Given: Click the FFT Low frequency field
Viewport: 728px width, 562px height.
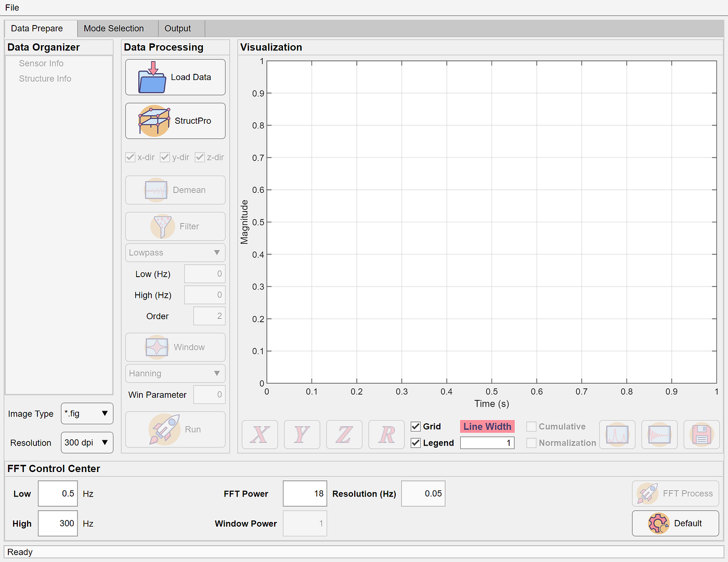Looking at the screenshot, I should [x=58, y=493].
